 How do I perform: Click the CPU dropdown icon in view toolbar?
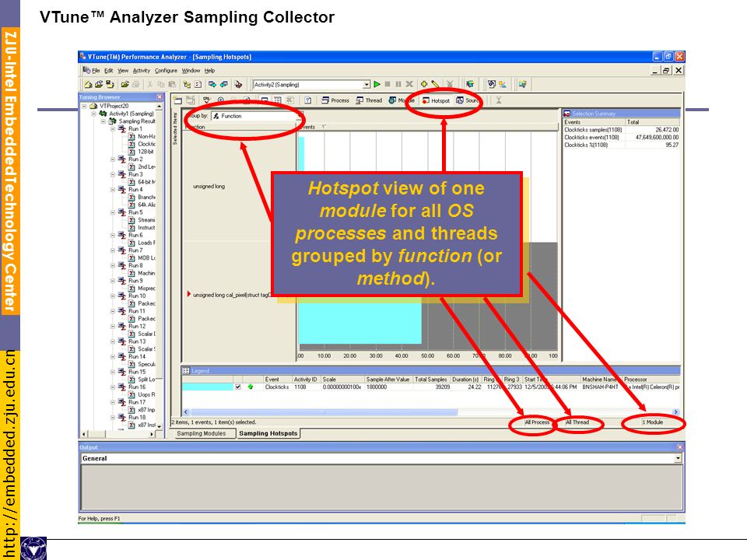point(206,100)
